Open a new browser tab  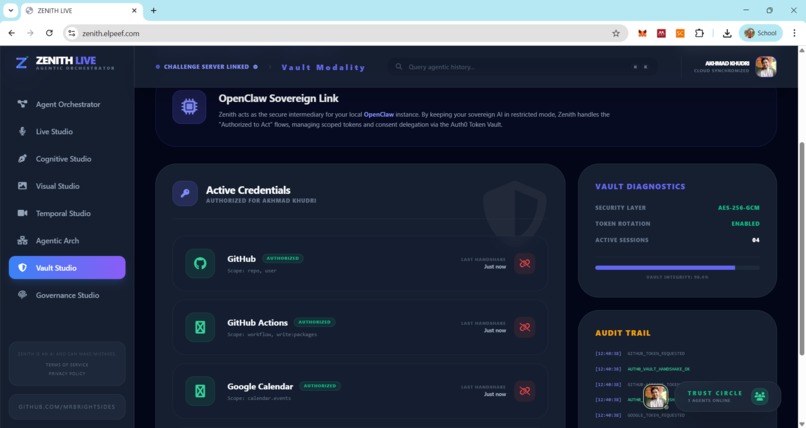153,10
